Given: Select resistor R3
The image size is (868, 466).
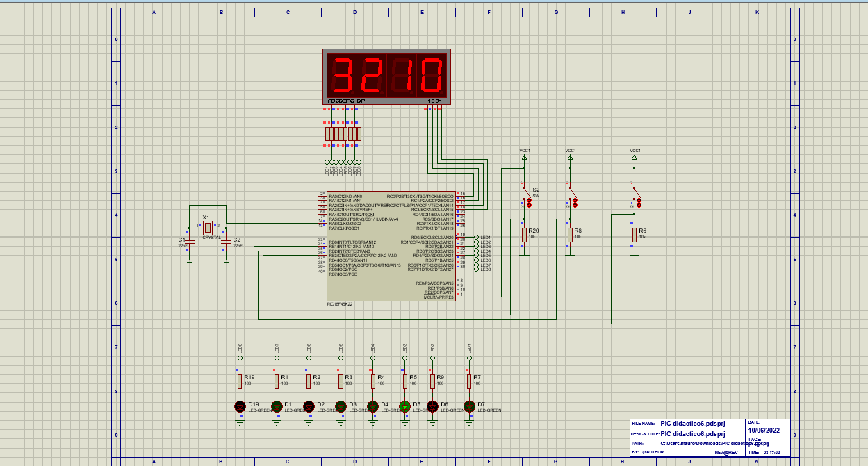Looking at the screenshot, I should tap(341, 381).
